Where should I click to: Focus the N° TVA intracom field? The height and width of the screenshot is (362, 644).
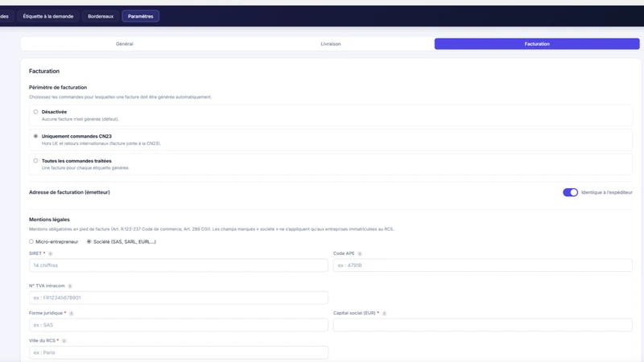coord(179,298)
